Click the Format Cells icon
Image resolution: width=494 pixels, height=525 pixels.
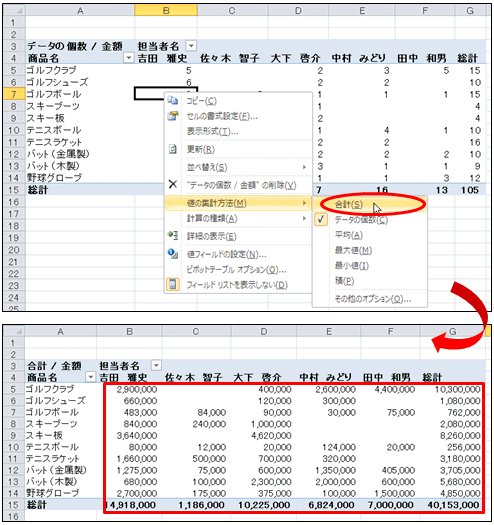pos(172,116)
